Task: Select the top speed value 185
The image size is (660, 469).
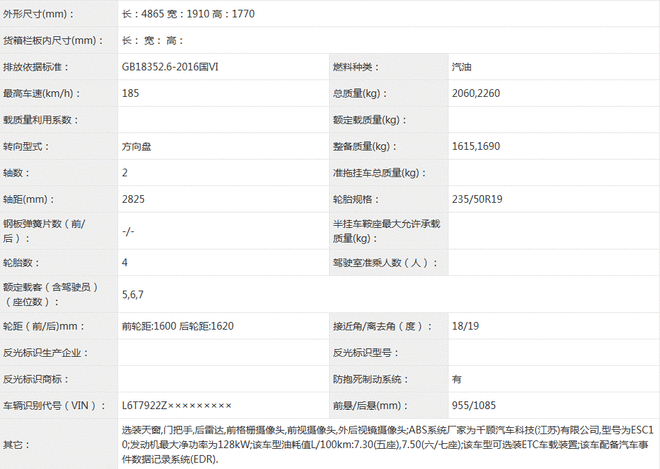Action: (x=131, y=93)
